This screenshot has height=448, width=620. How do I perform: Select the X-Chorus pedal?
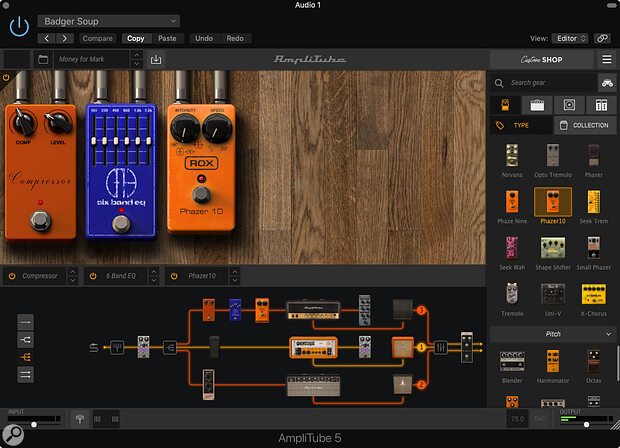click(x=594, y=299)
